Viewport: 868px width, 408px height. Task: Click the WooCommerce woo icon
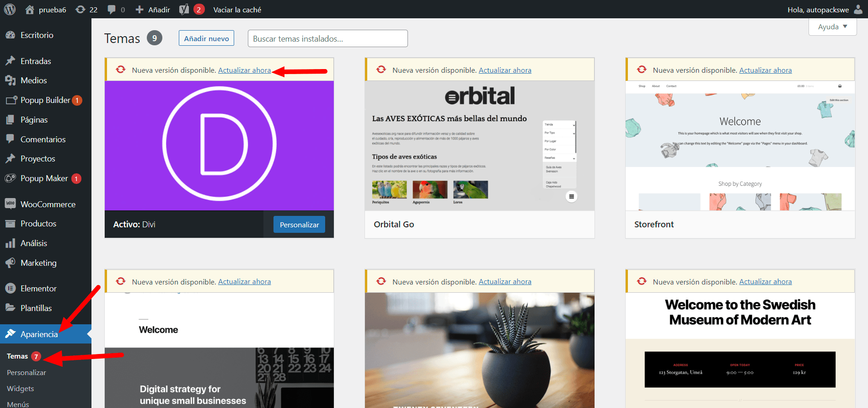pos(11,204)
